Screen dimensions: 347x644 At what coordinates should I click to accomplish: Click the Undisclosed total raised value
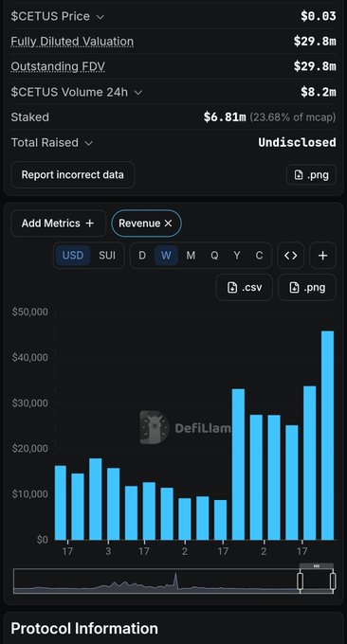298,143
